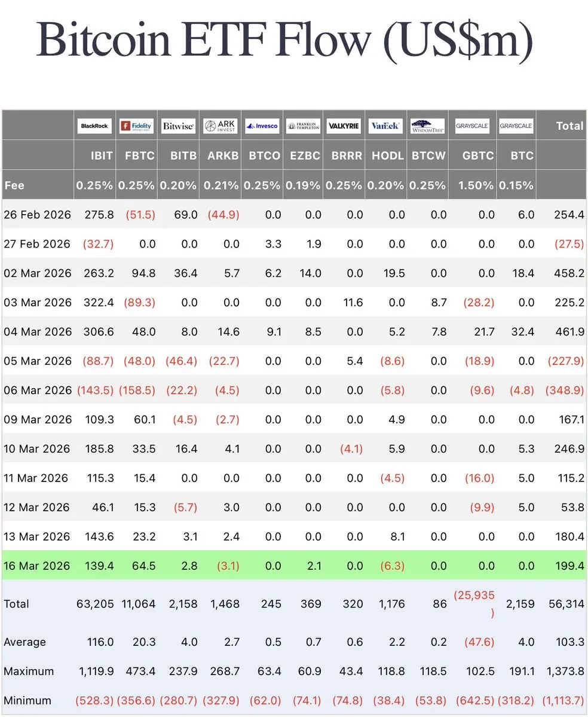Select the highlighted 16 Mar 2026 row date
588x717 pixels.
37,566
